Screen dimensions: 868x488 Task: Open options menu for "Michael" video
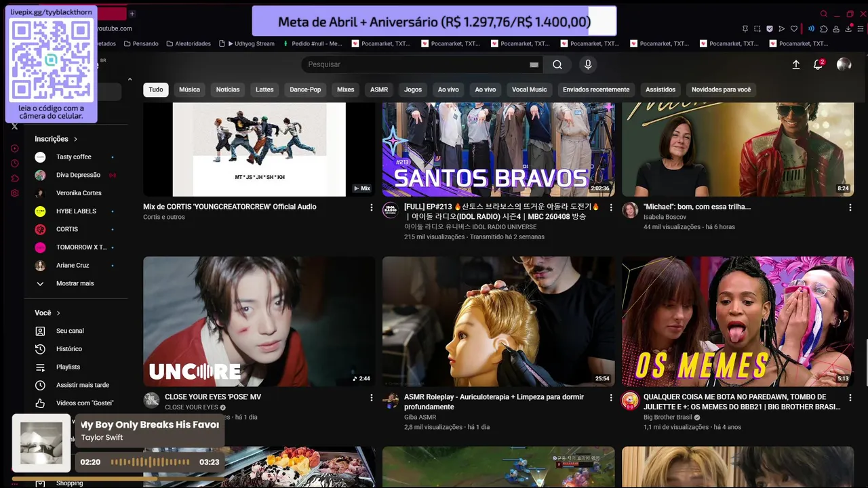pyautogui.click(x=850, y=207)
